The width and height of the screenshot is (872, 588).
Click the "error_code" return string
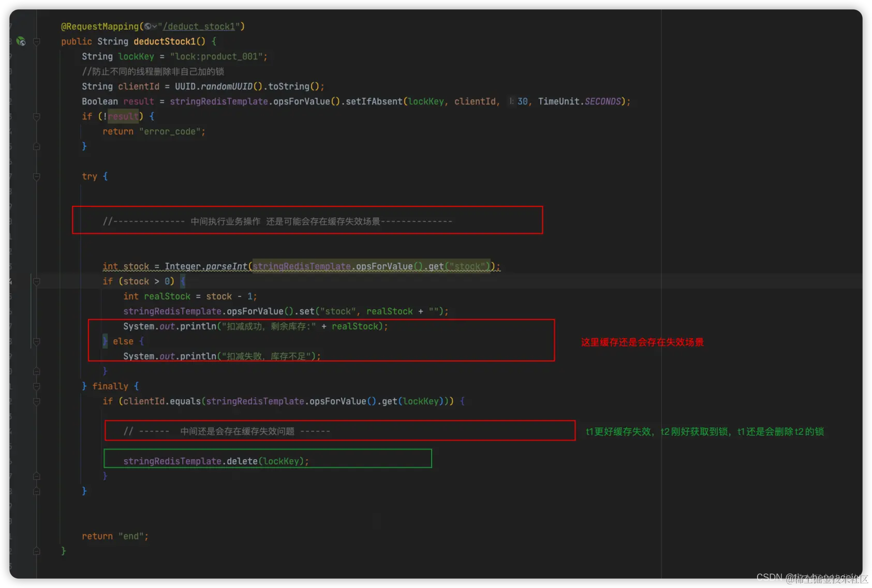[170, 131]
